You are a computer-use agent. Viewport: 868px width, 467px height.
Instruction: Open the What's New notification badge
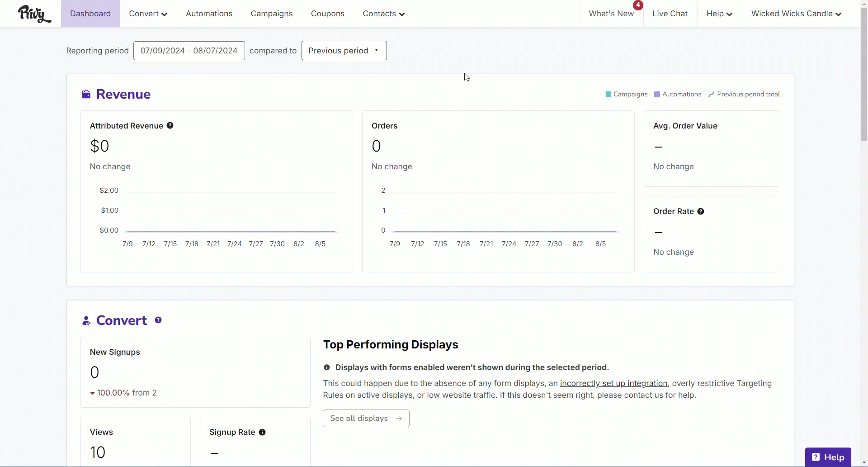pyautogui.click(x=638, y=5)
